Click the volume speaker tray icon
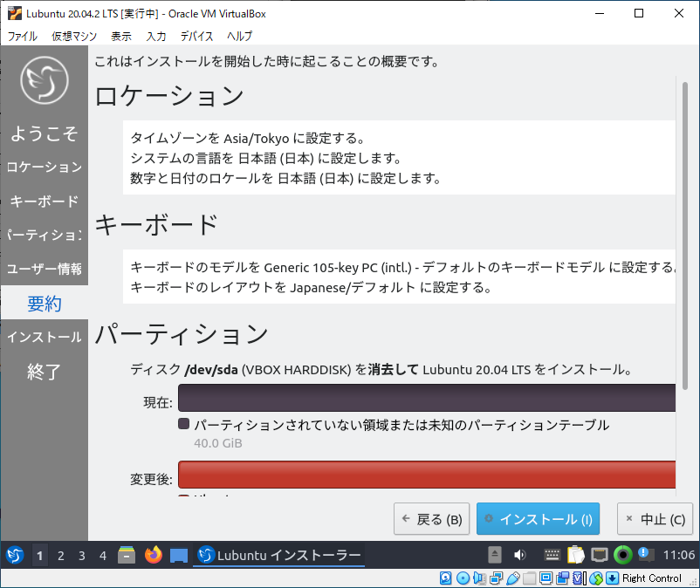The width and height of the screenshot is (700, 588). click(519, 555)
